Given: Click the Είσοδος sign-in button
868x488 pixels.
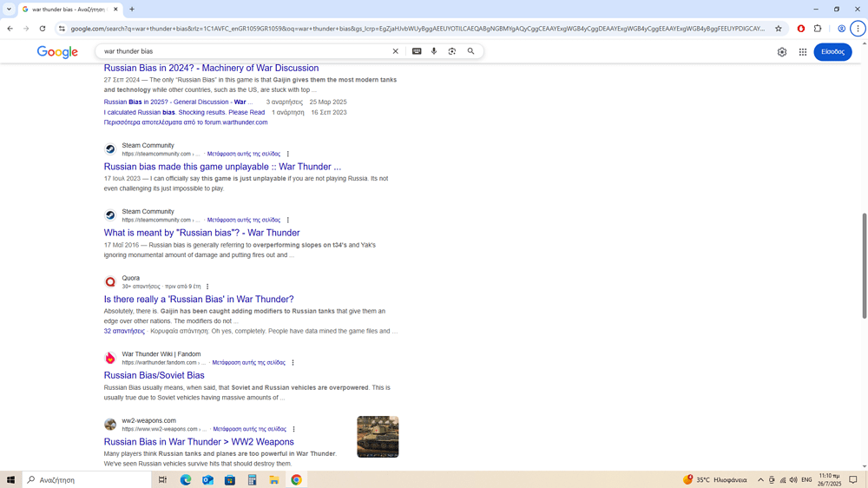Looking at the screenshot, I should pos(832,51).
